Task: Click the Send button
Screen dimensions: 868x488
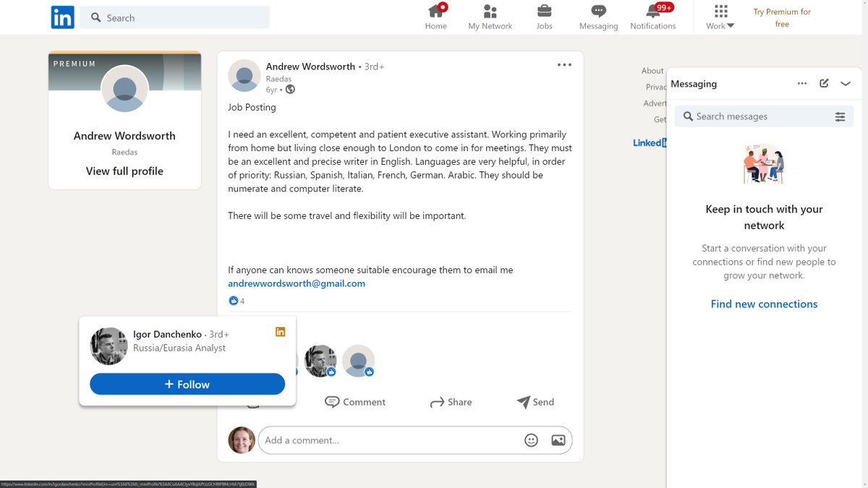Action: click(x=535, y=402)
